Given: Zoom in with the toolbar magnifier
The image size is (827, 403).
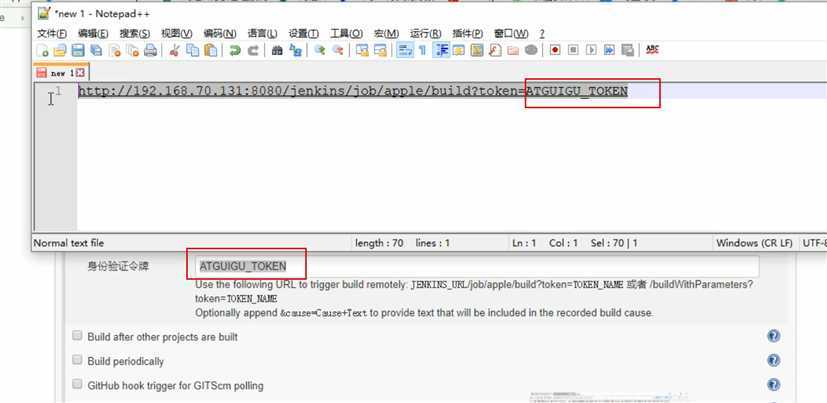Looking at the screenshot, I should [x=320, y=51].
